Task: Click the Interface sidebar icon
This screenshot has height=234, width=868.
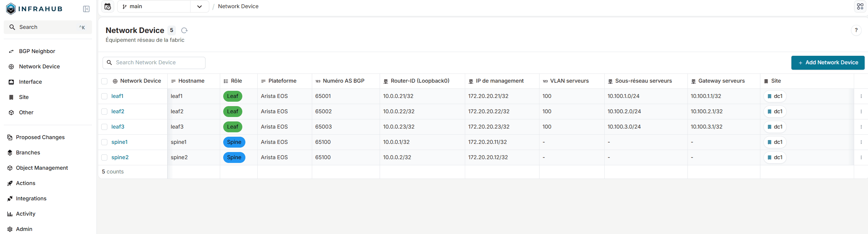Action: click(11, 82)
